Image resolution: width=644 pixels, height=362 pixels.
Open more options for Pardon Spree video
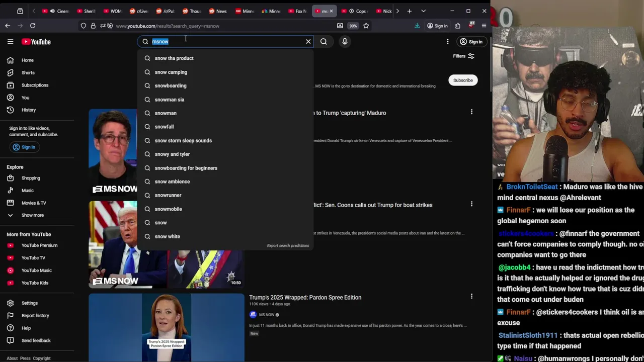471,296
